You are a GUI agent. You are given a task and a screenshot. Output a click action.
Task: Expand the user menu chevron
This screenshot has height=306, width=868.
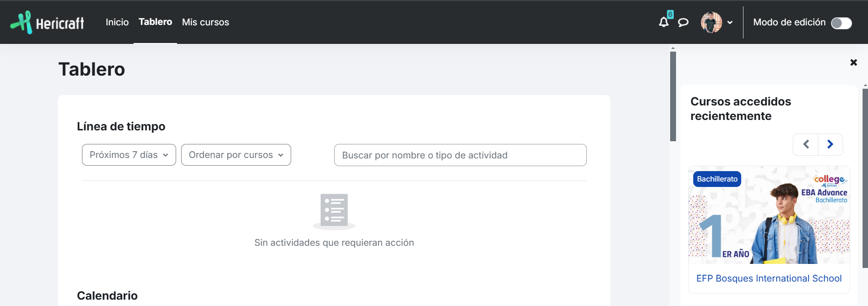(x=730, y=23)
